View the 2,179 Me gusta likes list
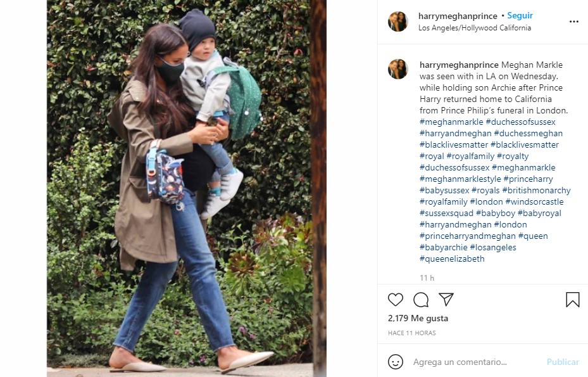This screenshot has height=377, width=588. (x=418, y=319)
